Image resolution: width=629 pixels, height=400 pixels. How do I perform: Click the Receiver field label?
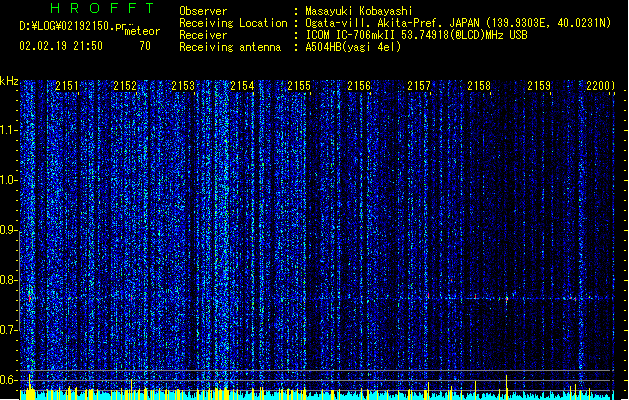click(203, 35)
